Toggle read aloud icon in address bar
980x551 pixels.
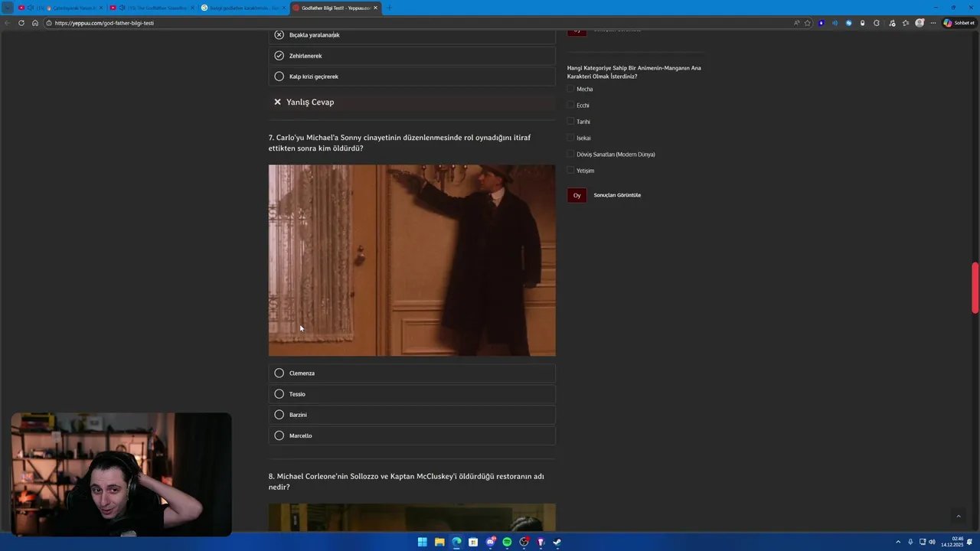796,23
